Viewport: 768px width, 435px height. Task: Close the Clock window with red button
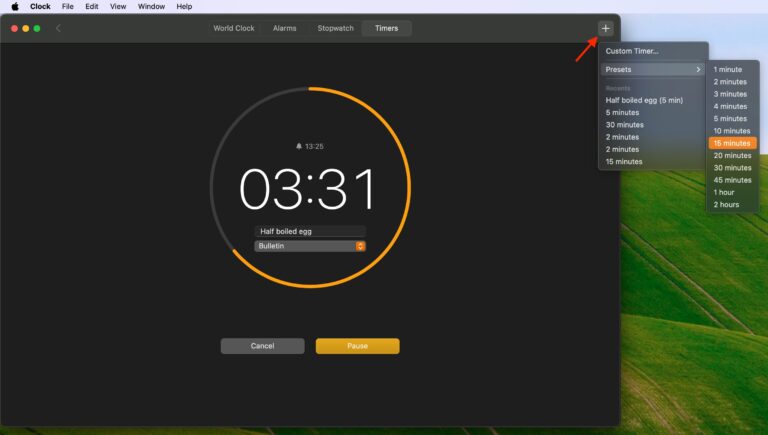coord(15,28)
